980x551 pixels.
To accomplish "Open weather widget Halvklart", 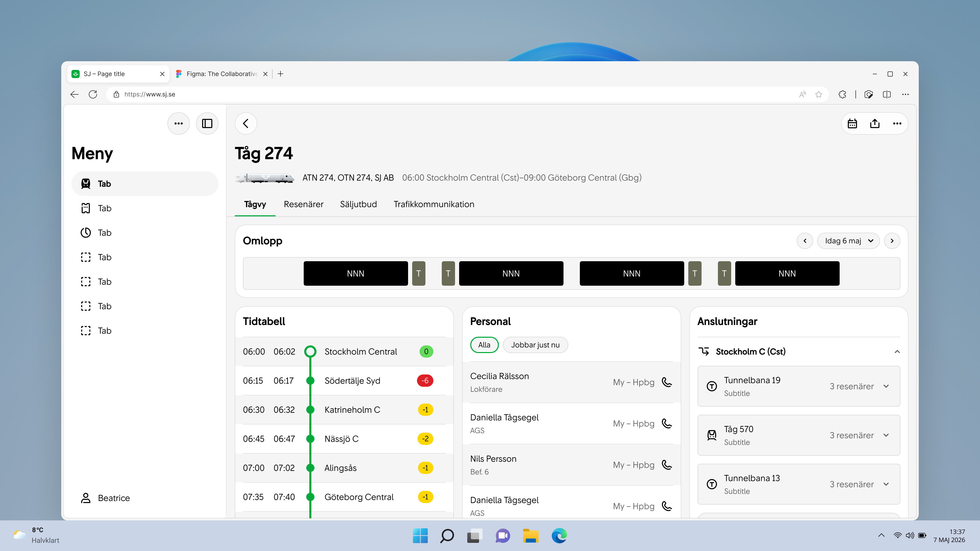I will pyautogui.click(x=36, y=535).
